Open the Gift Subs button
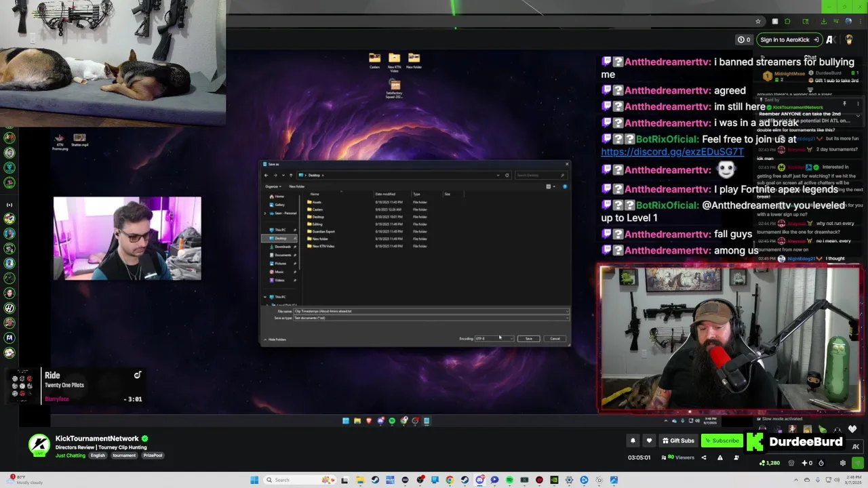The height and width of the screenshot is (488, 868). [677, 441]
